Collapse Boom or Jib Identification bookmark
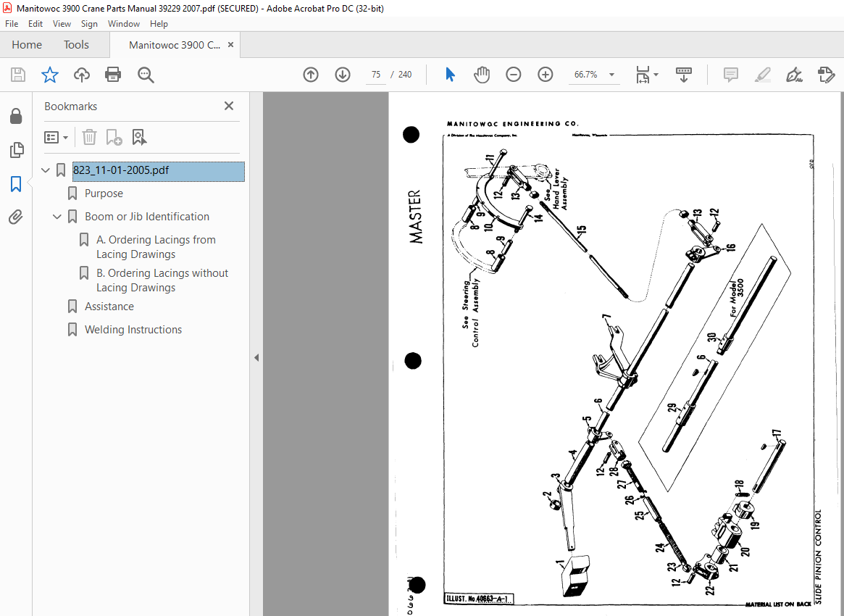 click(57, 217)
